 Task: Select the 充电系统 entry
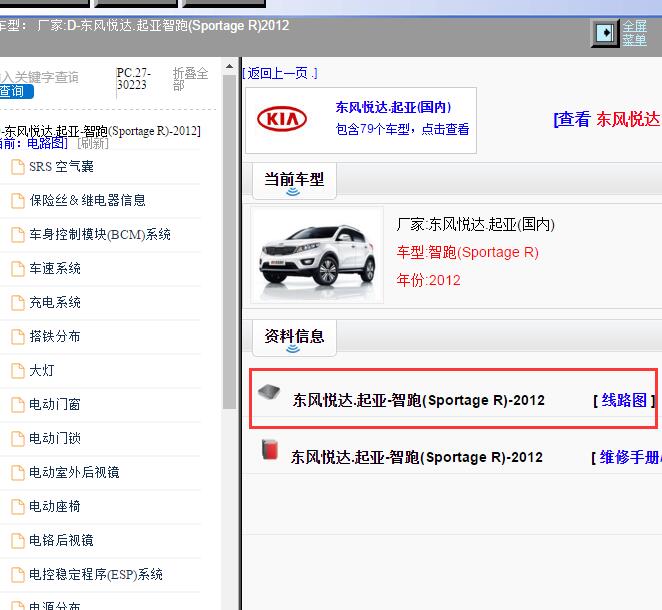(x=55, y=303)
